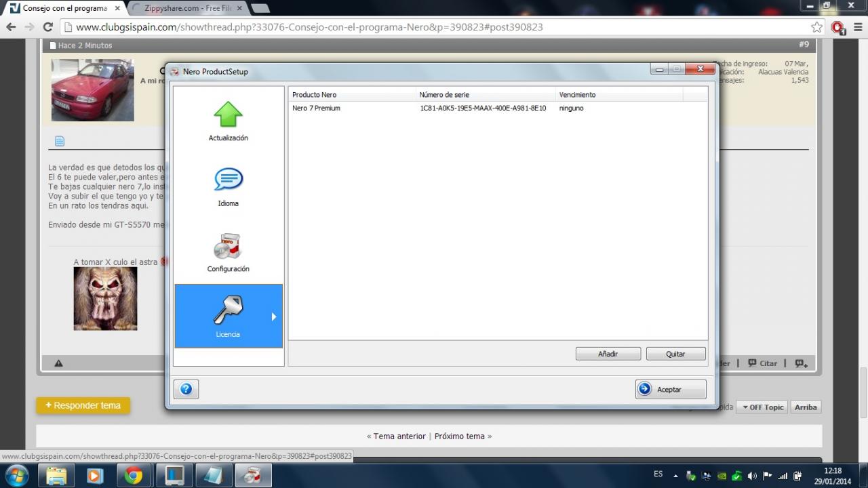The width and height of the screenshot is (868, 488).
Task: Open the Windows Start menu
Action: pos(16,476)
